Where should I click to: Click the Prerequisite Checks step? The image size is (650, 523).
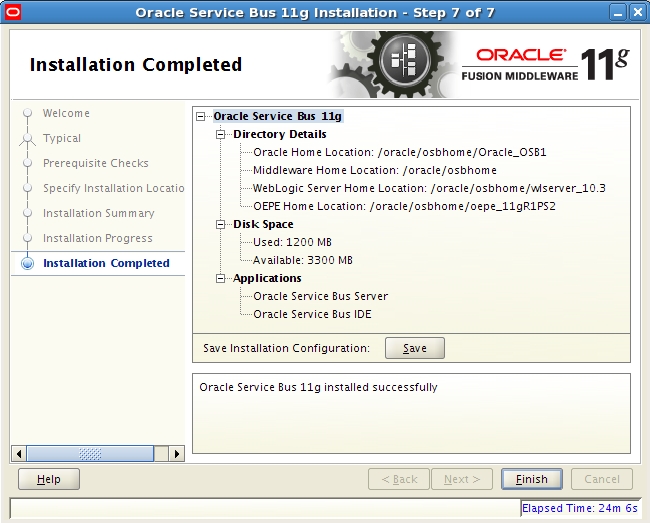click(x=96, y=163)
